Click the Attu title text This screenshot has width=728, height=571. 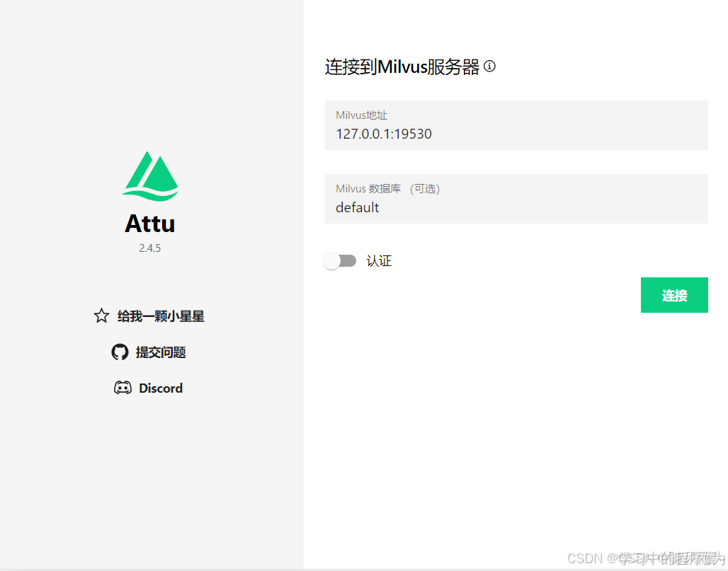[x=150, y=224]
